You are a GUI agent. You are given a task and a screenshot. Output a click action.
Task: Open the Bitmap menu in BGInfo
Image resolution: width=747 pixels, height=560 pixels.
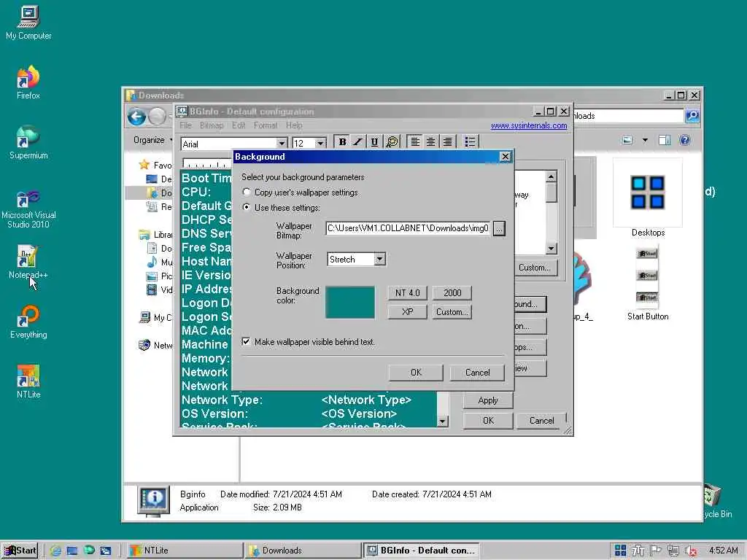(212, 125)
